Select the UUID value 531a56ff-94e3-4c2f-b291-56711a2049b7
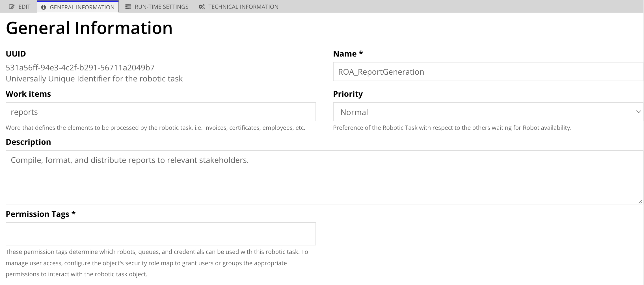 (80, 68)
